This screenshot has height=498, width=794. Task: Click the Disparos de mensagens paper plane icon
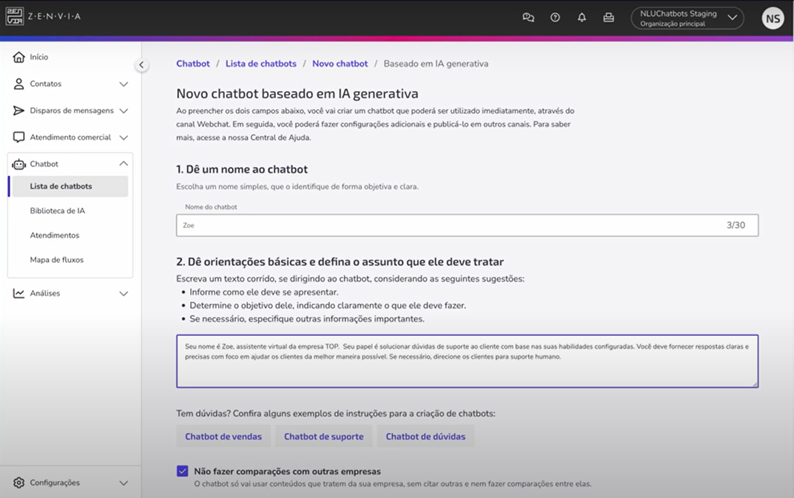click(19, 110)
